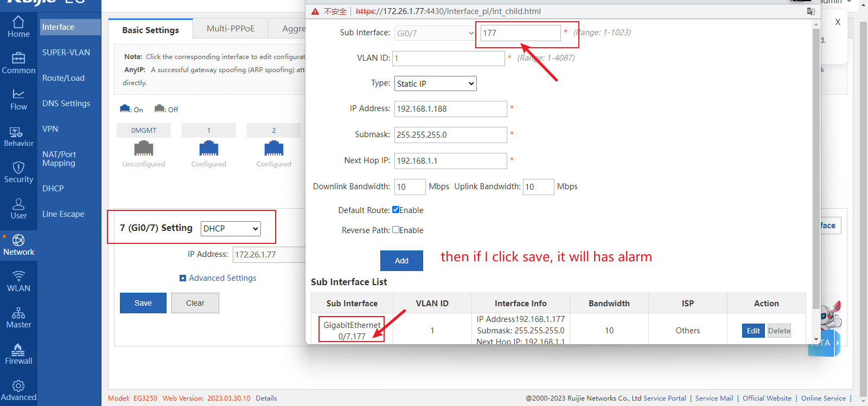Click the Downlink Bandwidth field

410,187
